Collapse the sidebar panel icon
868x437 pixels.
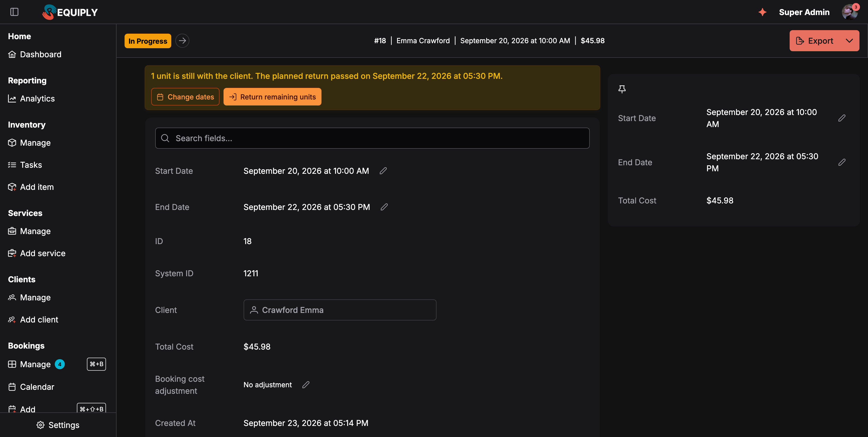coord(14,12)
